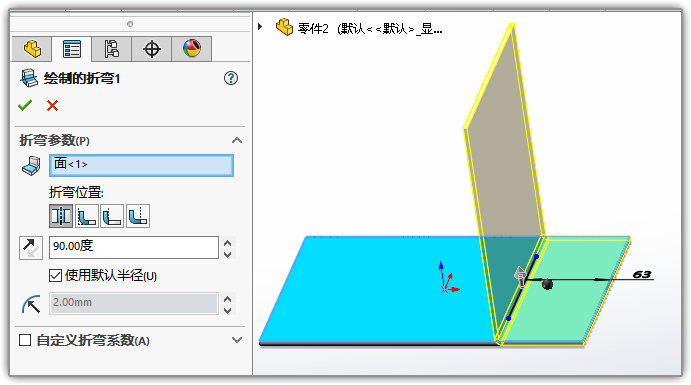Click the 2.00mm bend radius field
The height and width of the screenshot is (385, 691).
point(134,303)
